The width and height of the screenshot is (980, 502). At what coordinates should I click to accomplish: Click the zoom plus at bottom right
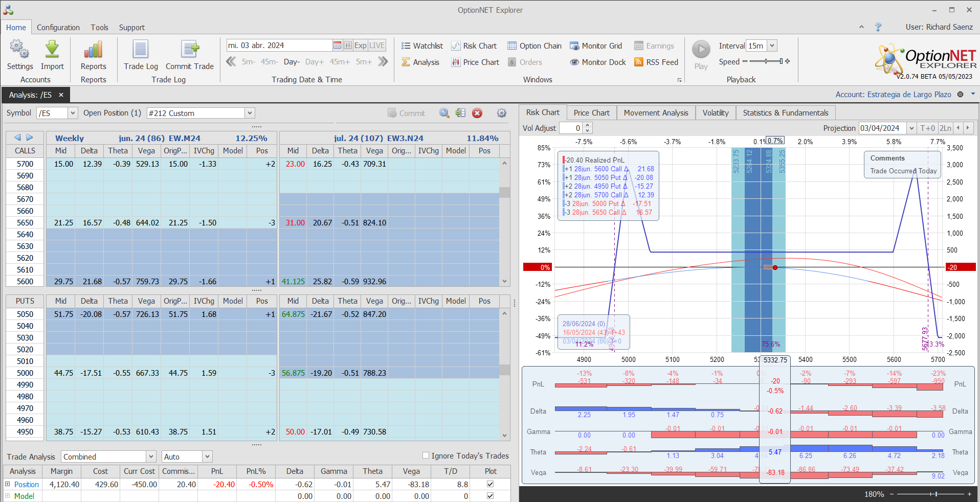pyautogui.click(x=969, y=494)
